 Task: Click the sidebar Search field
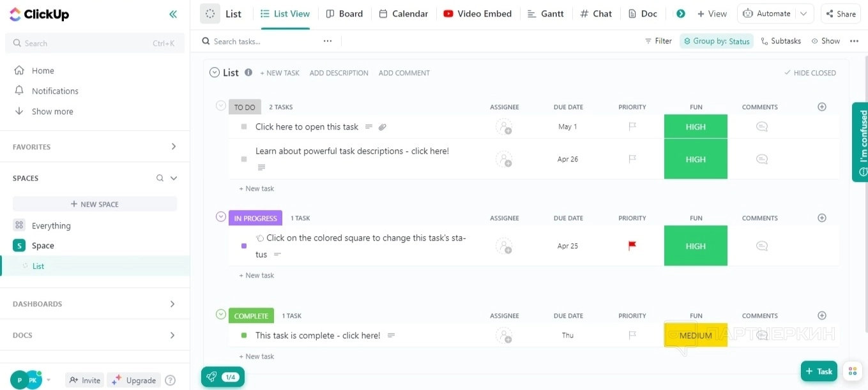(95, 43)
